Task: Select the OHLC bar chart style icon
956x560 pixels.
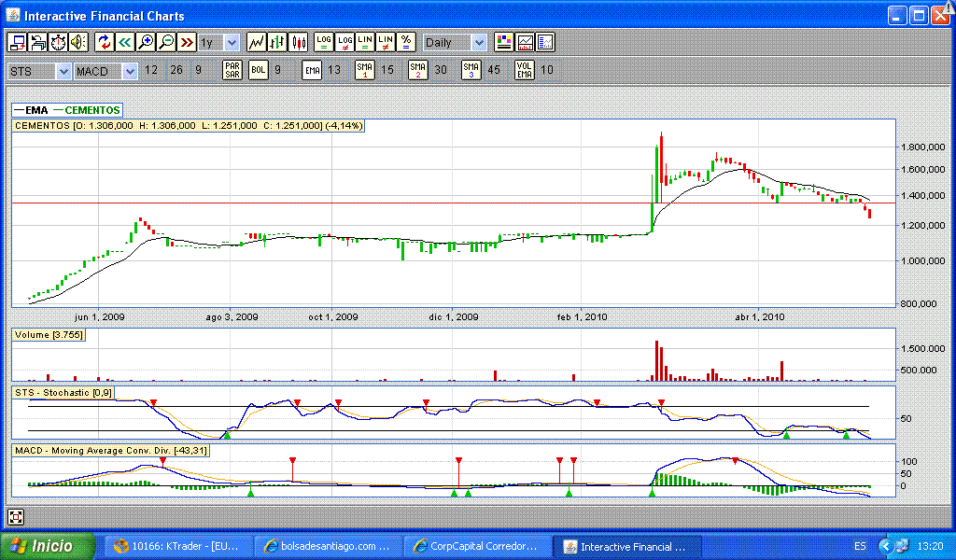Action: click(277, 43)
